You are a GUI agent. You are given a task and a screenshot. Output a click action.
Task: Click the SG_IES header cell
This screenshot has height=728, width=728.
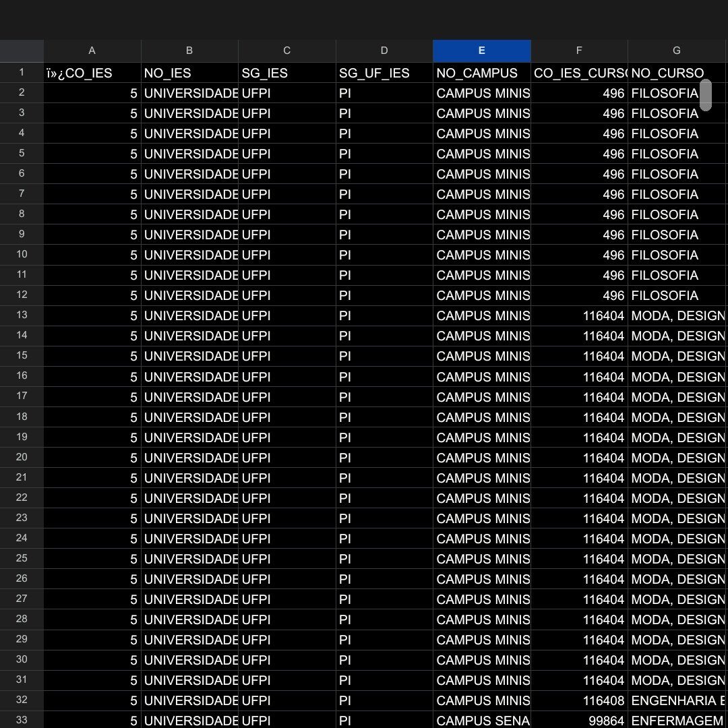tap(287, 73)
